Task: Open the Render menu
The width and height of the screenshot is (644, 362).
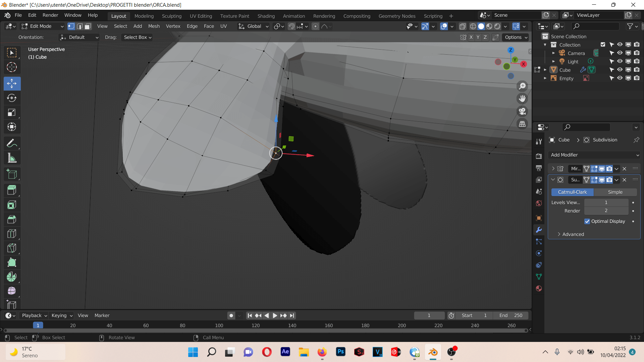Action: [x=50, y=15]
